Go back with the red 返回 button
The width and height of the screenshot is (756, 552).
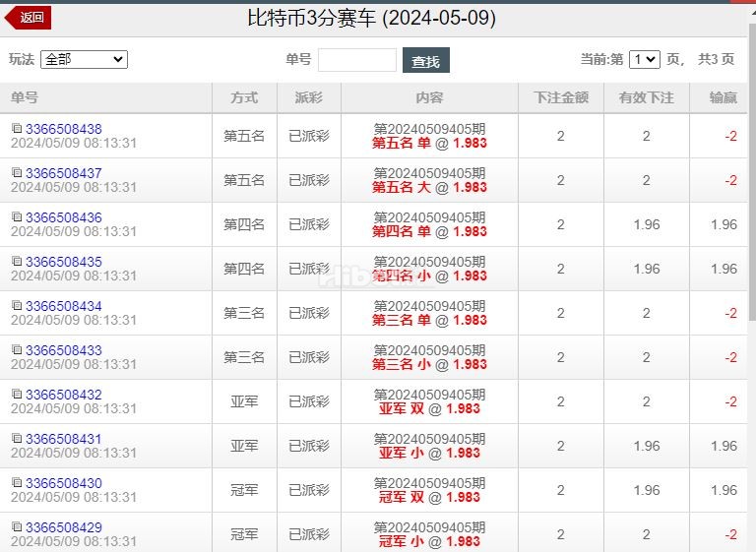(28, 18)
